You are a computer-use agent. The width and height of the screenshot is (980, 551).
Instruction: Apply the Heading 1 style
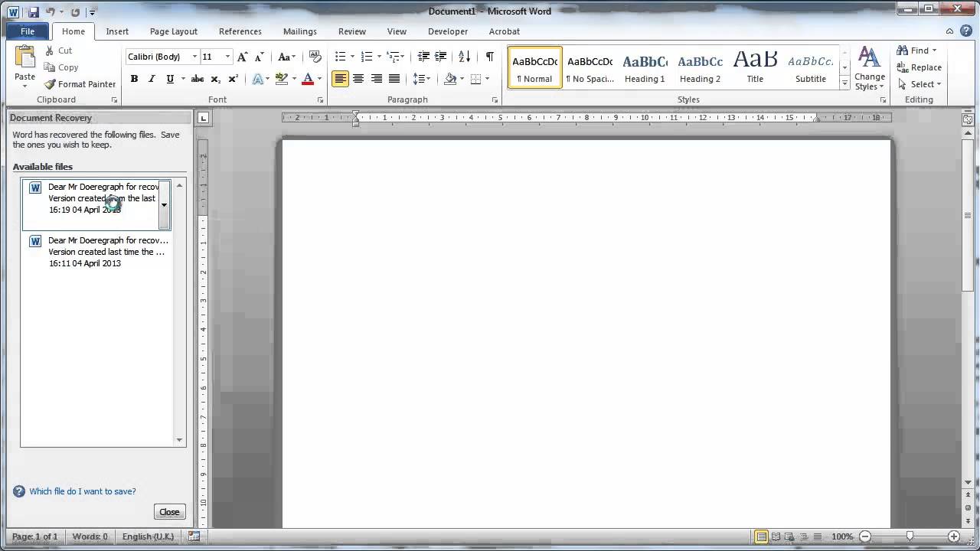coord(645,67)
